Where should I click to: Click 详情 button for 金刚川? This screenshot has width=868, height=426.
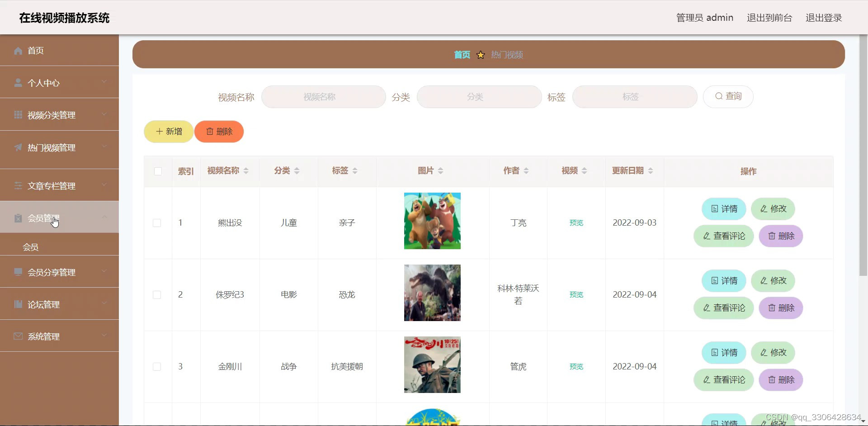(724, 353)
